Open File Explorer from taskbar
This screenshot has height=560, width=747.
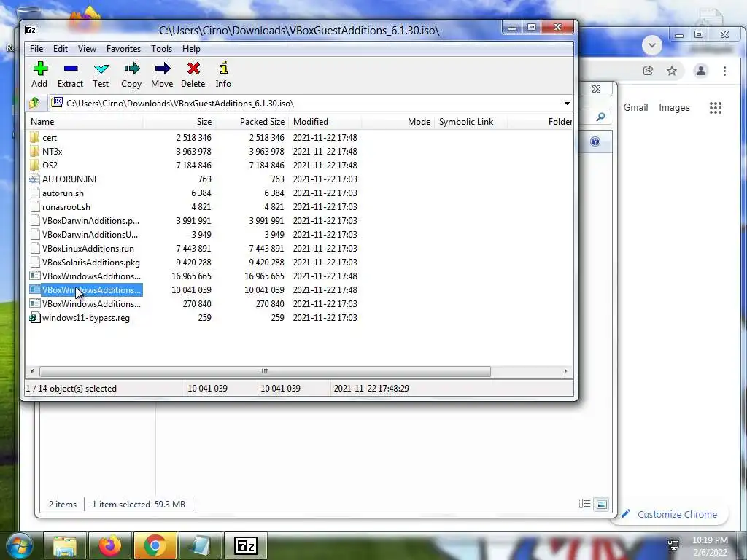65,545
